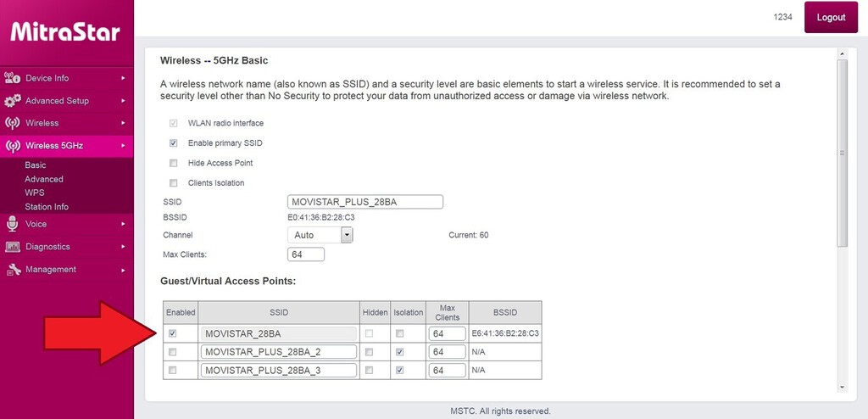Toggle the WLAN radio interface checkbox
Viewport: 868px width, 419px height.
pyautogui.click(x=173, y=123)
